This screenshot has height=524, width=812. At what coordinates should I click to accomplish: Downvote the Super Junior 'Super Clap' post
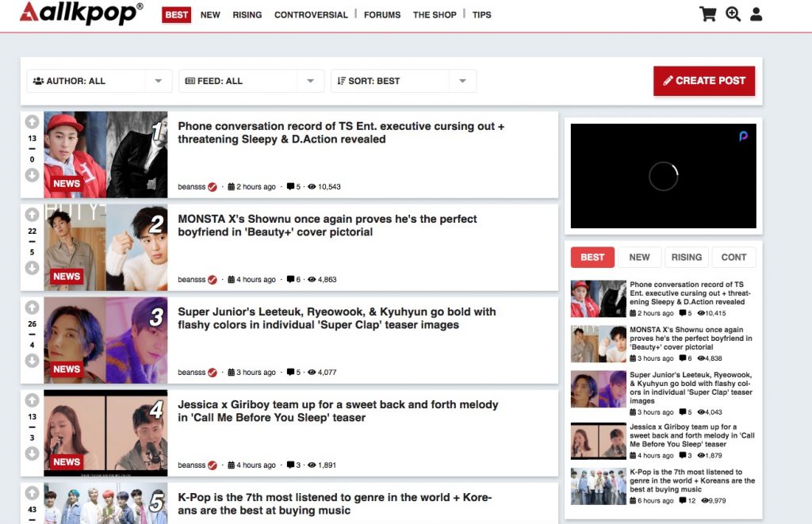click(32, 361)
